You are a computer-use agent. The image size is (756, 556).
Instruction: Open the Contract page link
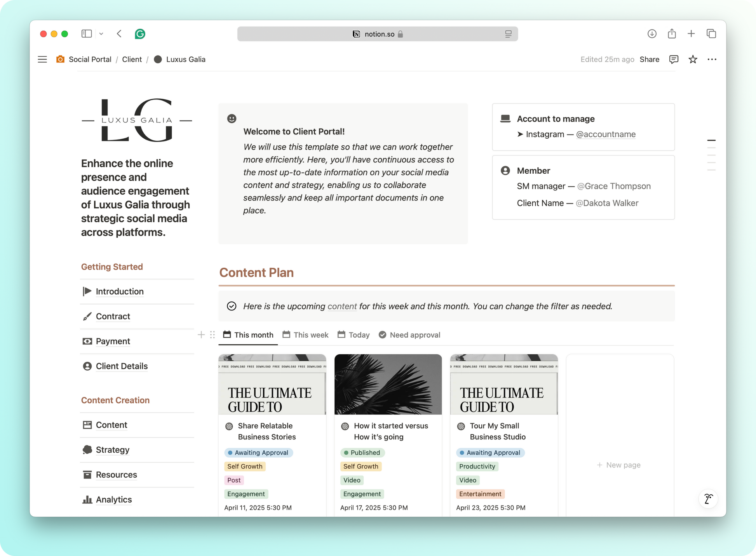click(113, 316)
